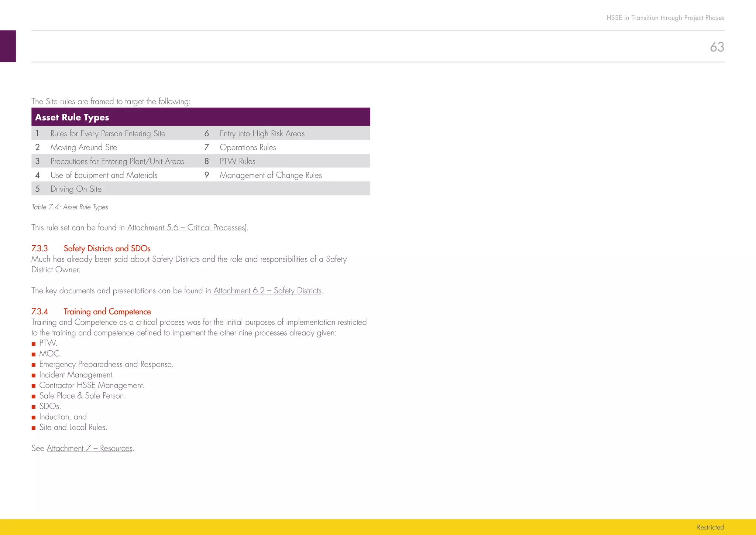Click the Table 7.4 Asset Rule Types caption
This screenshot has height=535, width=756.
click(70, 207)
